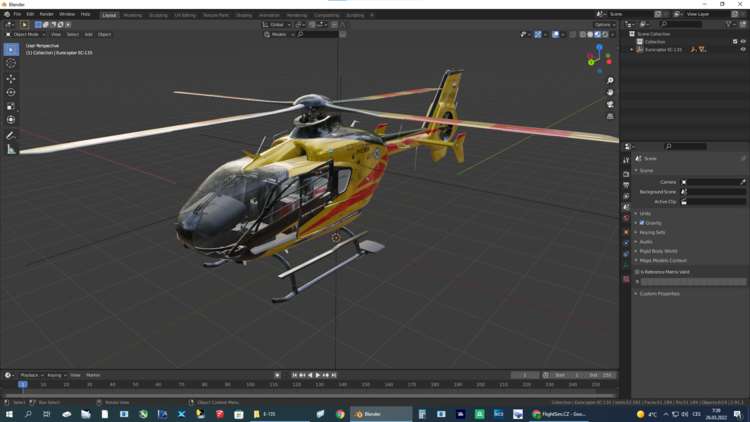Toggle viewport overlays button
Viewport: 750px width, 422px height.
click(x=555, y=34)
